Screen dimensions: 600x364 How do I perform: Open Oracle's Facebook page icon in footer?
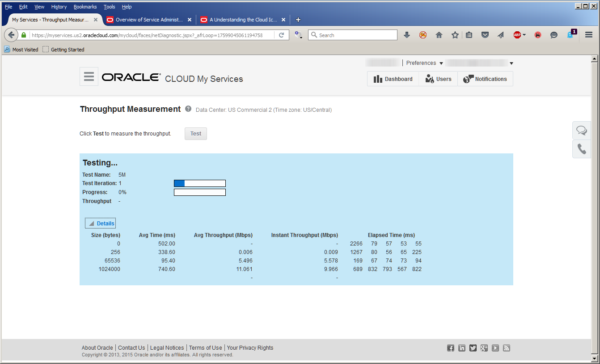click(451, 348)
